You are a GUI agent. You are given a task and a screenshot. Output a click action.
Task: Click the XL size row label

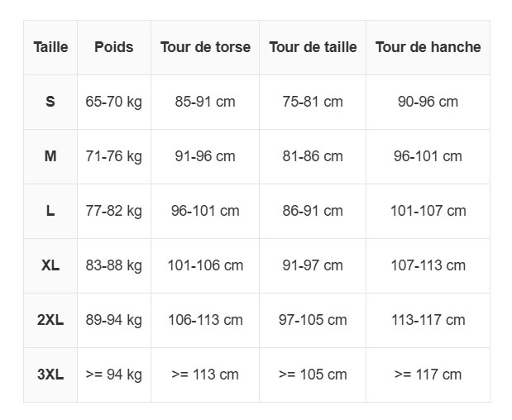(x=50, y=265)
